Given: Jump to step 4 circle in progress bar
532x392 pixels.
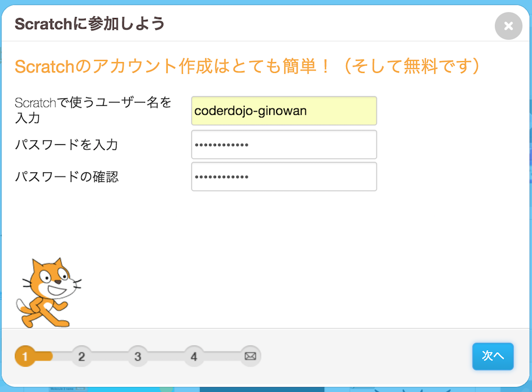Looking at the screenshot, I should coord(194,356).
